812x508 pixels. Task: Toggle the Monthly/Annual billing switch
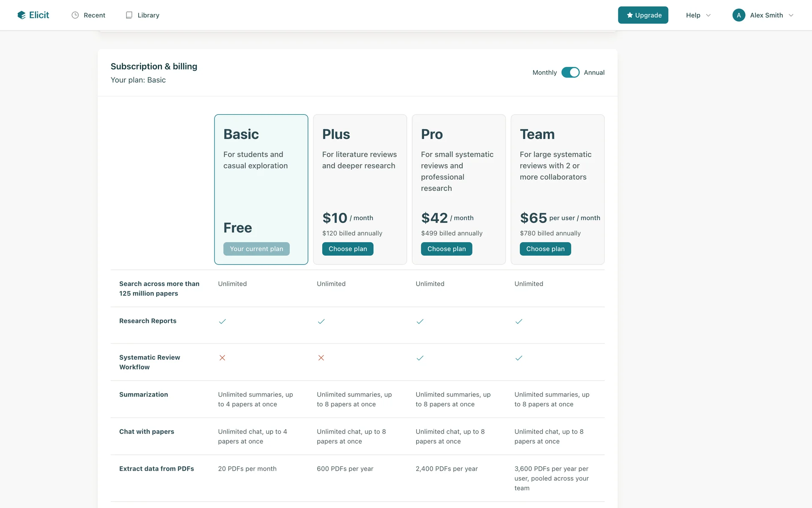point(570,72)
